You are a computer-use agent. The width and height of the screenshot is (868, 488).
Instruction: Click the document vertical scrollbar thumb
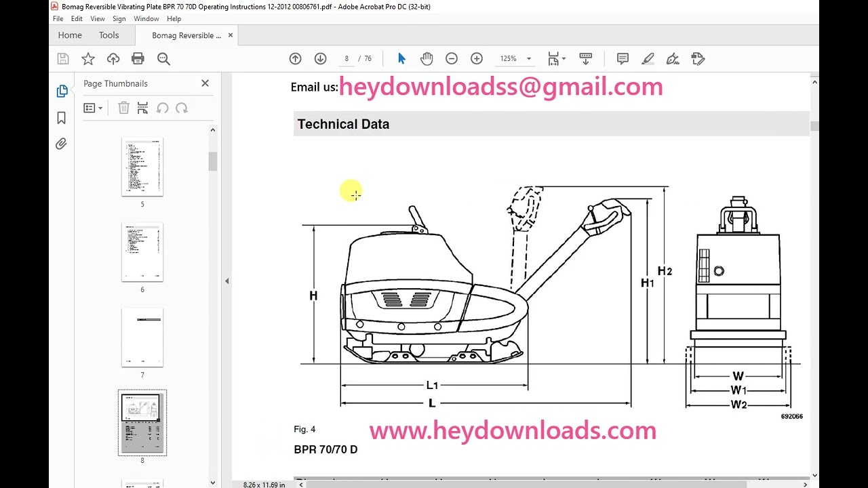[x=814, y=125]
